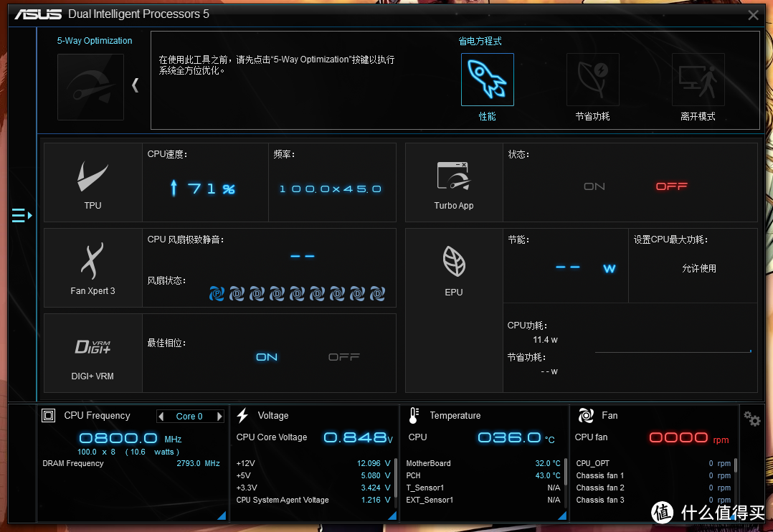Click the first fan status icon marked P
The image size is (773, 532).
217,294
